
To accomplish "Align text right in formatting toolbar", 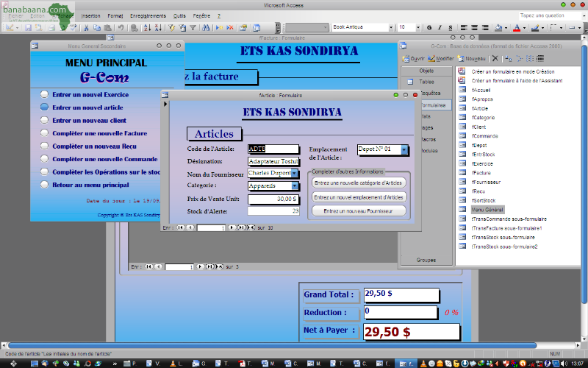I will 485,27.
